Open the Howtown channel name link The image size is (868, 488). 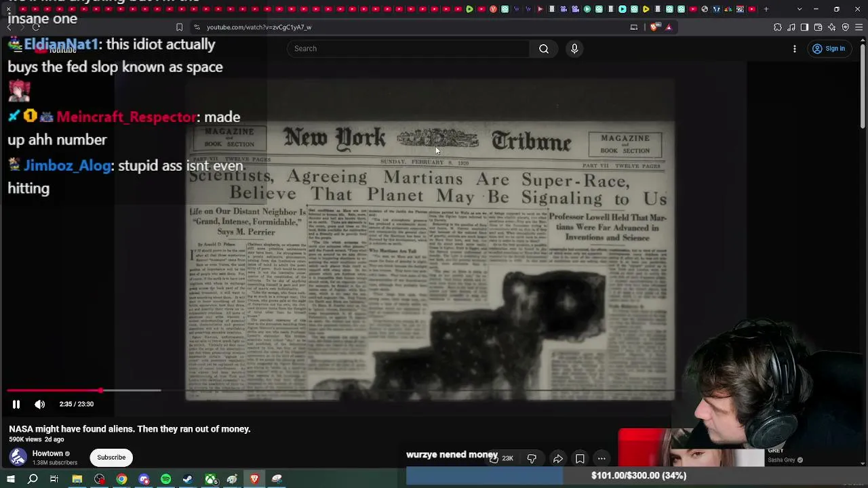(x=47, y=453)
